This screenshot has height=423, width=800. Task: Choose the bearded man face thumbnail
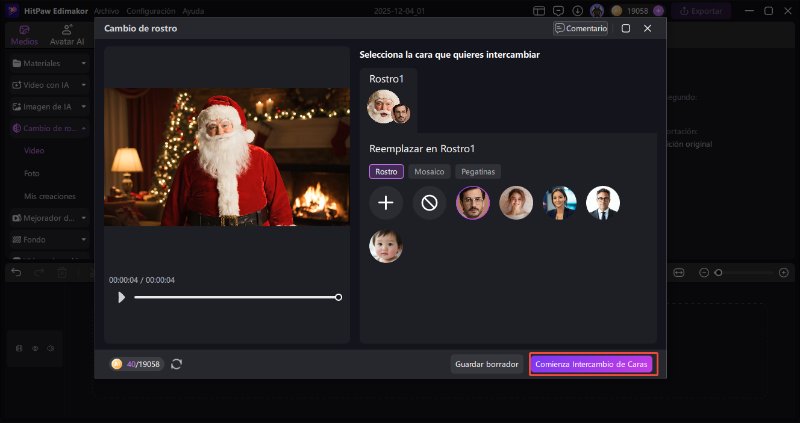[x=472, y=203]
